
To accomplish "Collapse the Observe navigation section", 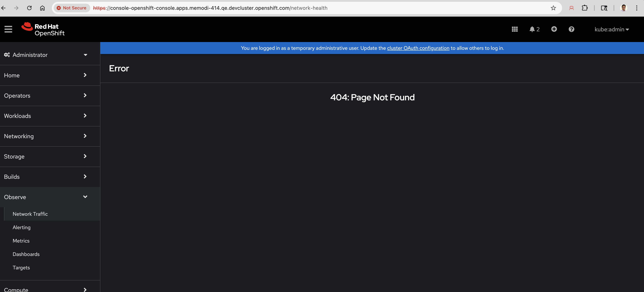I will 46,197.
